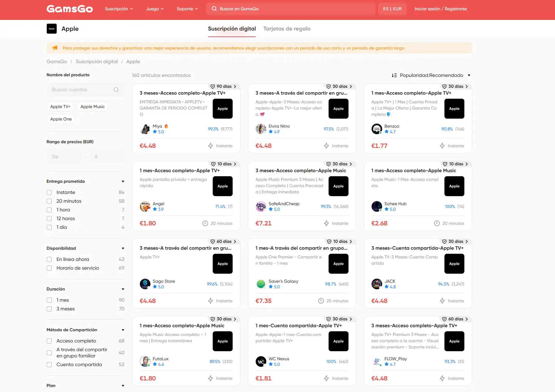Collapse the Disponibilidad filter section
The width and height of the screenshot is (555, 392).
[x=123, y=248]
